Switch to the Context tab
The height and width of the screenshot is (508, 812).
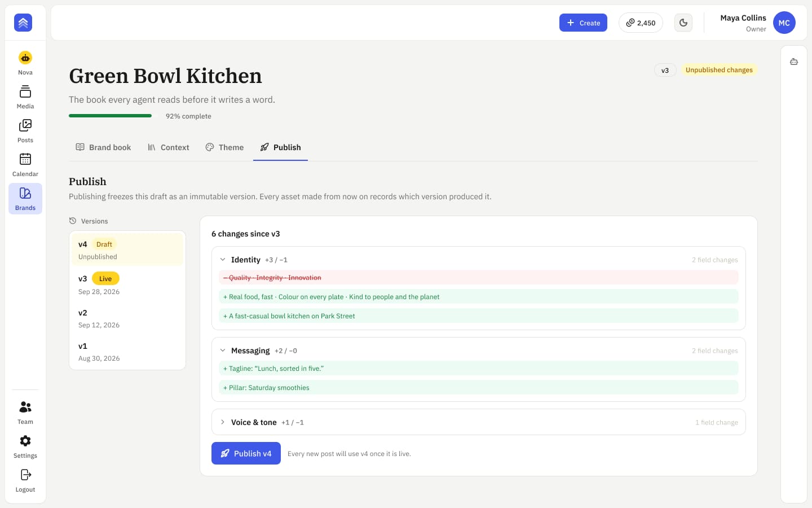[168, 147]
